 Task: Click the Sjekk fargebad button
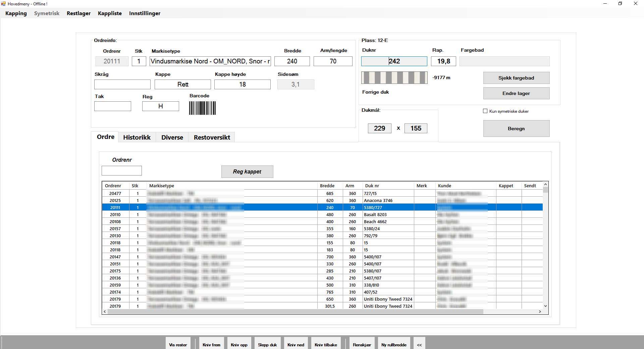click(516, 78)
